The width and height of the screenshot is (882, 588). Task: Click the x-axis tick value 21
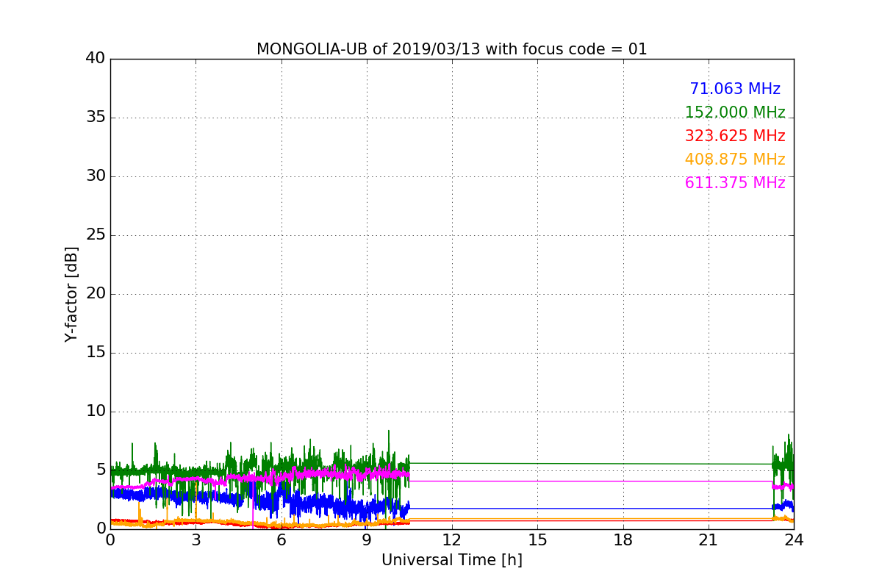coord(708,540)
